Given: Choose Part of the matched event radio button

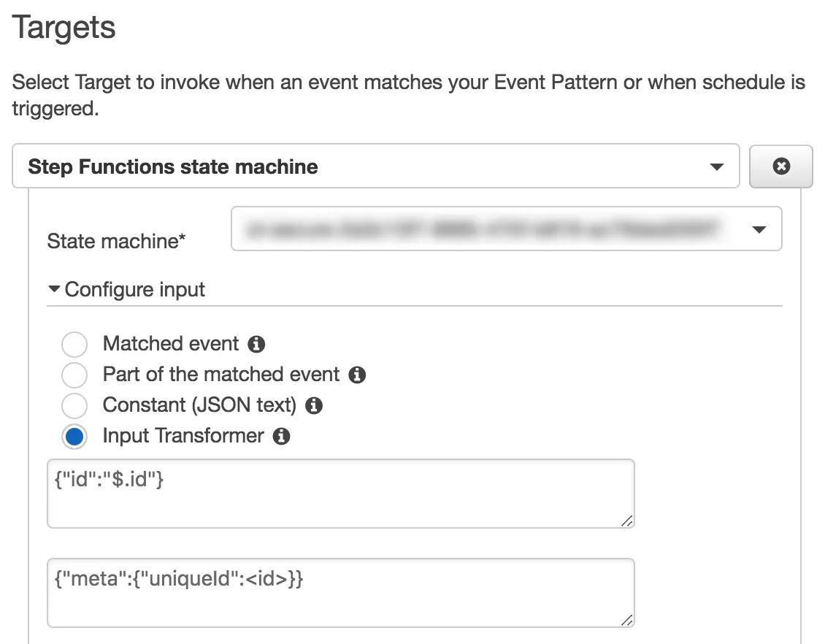Looking at the screenshot, I should click(74, 375).
